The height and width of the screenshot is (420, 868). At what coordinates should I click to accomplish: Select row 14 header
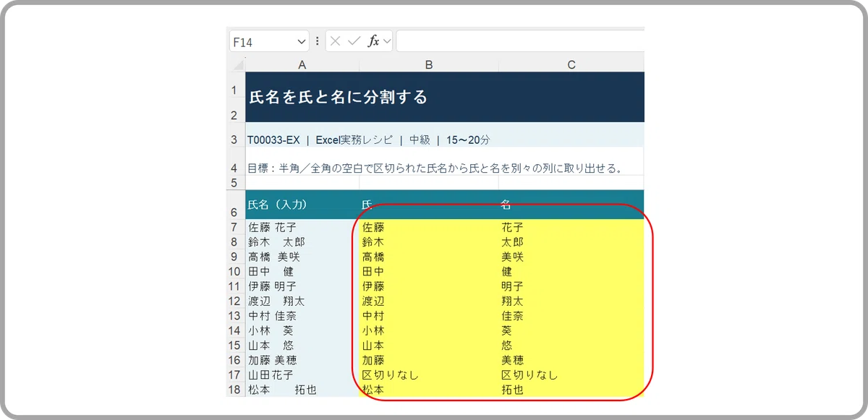click(x=237, y=330)
